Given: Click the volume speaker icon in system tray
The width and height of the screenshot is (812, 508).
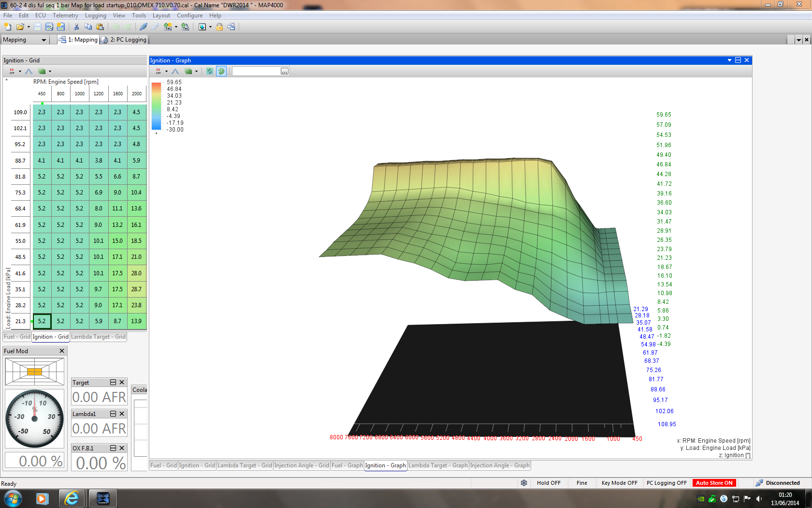Looking at the screenshot, I should [759, 499].
